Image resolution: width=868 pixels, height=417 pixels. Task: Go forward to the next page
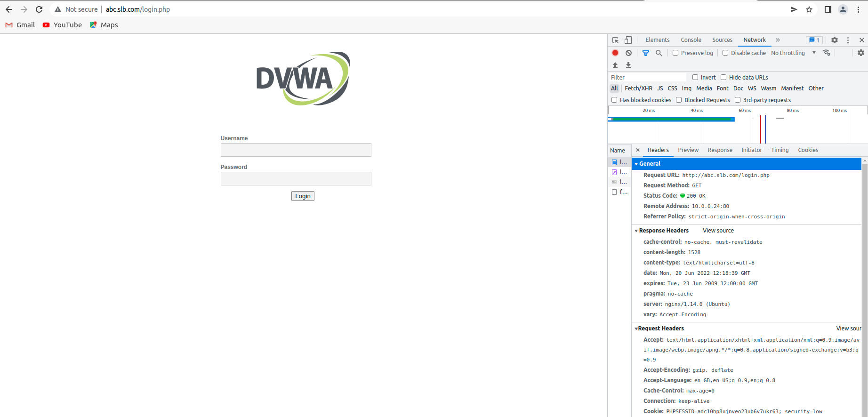(x=24, y=9)
